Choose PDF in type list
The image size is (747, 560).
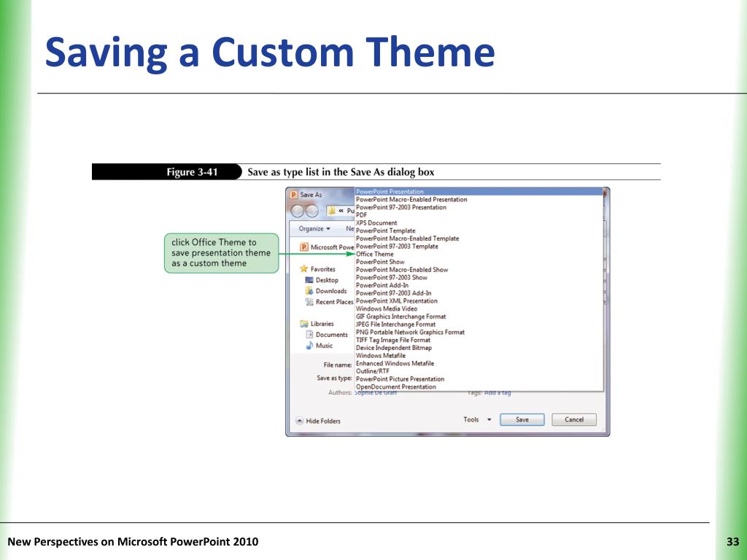point(479,215)
